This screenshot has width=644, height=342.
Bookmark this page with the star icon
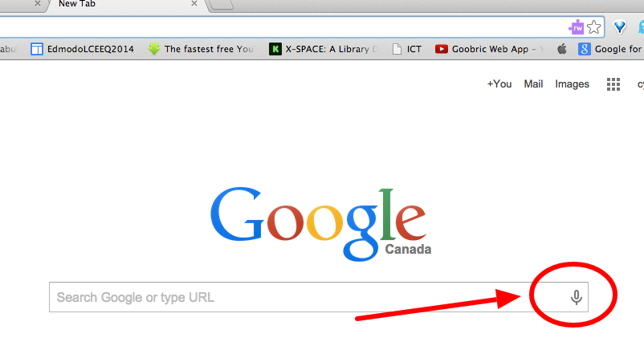pos(594,27)
